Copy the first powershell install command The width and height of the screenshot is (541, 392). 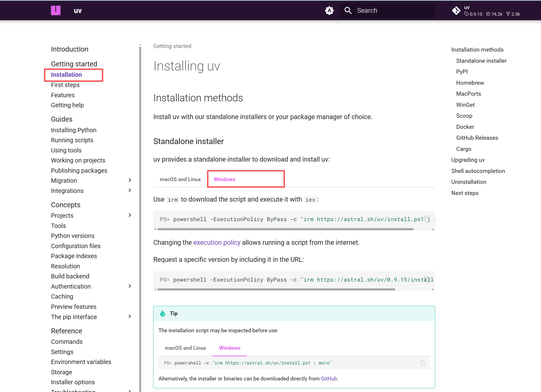point(427,219)
